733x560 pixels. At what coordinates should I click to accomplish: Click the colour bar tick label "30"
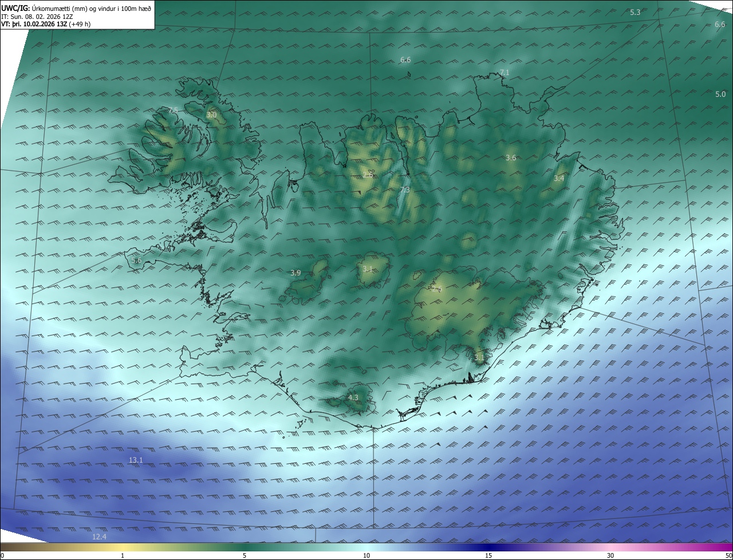click(x=610, y=555)
